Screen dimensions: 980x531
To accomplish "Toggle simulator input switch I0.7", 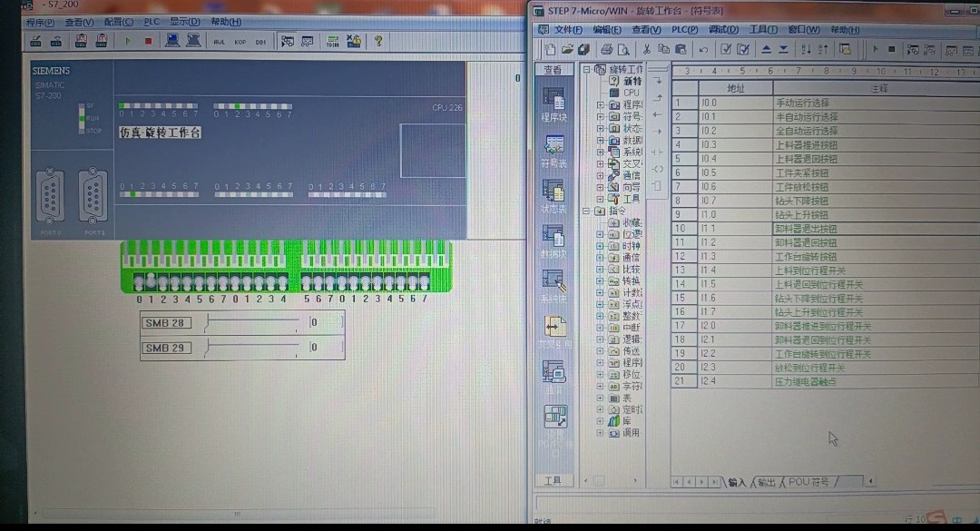I will (x=223, y=282).
